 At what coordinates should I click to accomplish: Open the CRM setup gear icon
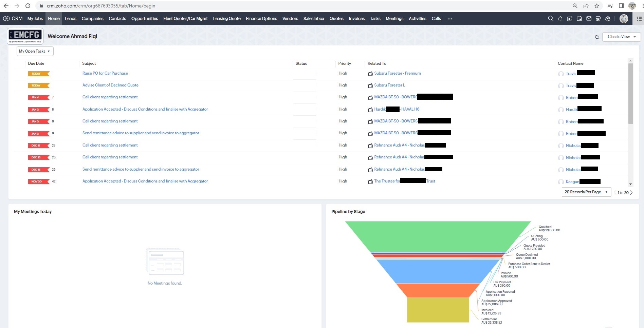[608, 19]
